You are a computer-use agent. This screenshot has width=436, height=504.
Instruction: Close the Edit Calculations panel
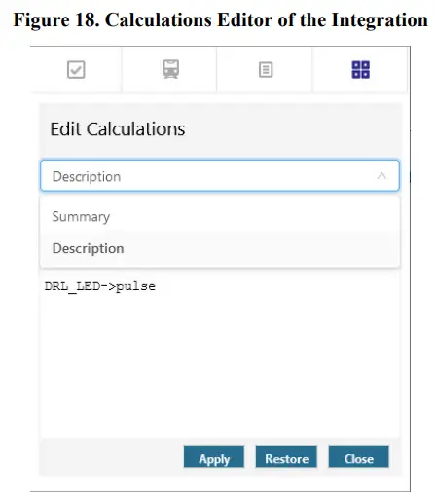pos(358,456)
